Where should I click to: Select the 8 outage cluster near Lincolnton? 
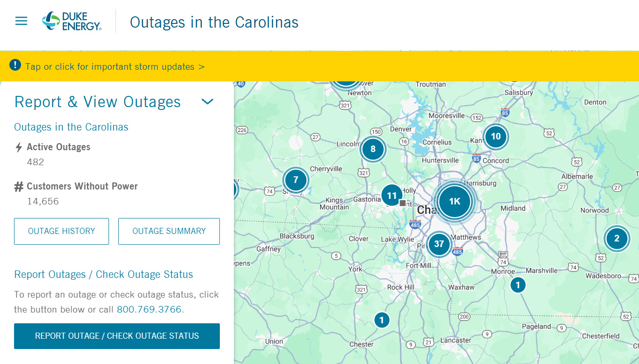tap(373, 149)
